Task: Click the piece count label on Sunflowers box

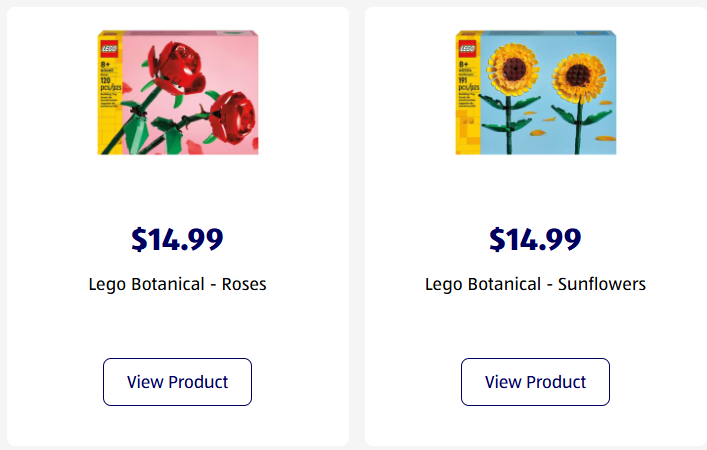Action: [x=465, y=83]
